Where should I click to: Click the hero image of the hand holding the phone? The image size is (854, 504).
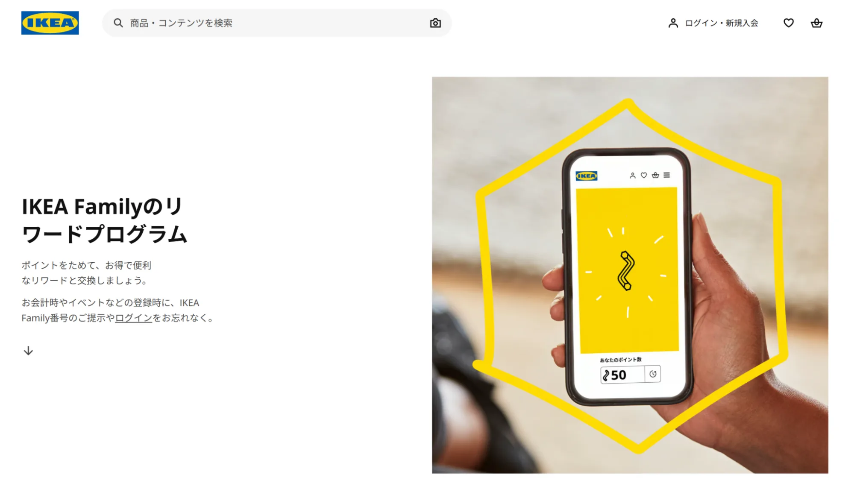(630, 275)
